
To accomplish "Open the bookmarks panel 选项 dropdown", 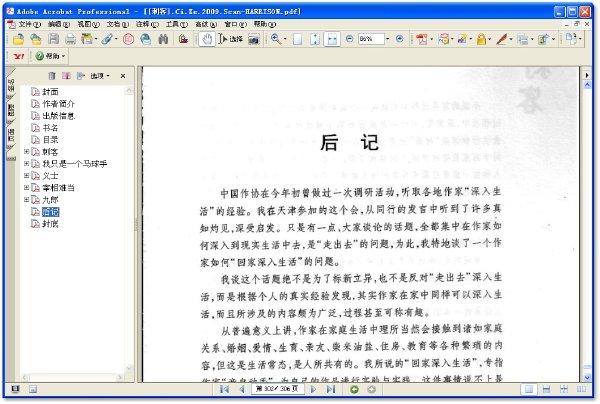I will pos(100,76).
